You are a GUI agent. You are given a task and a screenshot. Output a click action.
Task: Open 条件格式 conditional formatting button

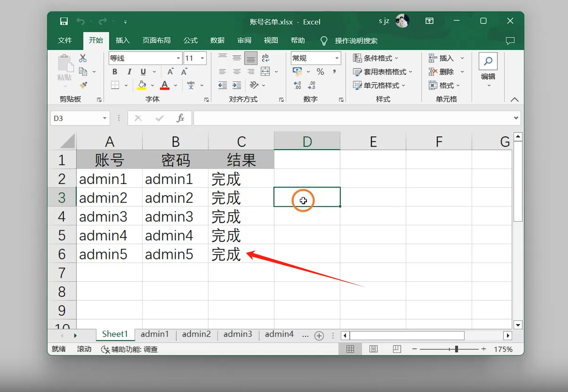point(376,58)
